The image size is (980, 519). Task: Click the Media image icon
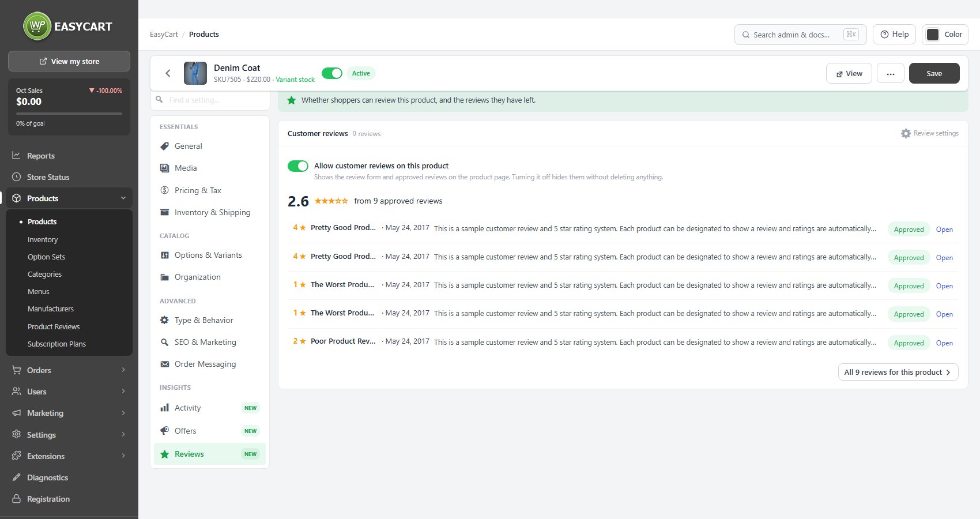point(164,168)
